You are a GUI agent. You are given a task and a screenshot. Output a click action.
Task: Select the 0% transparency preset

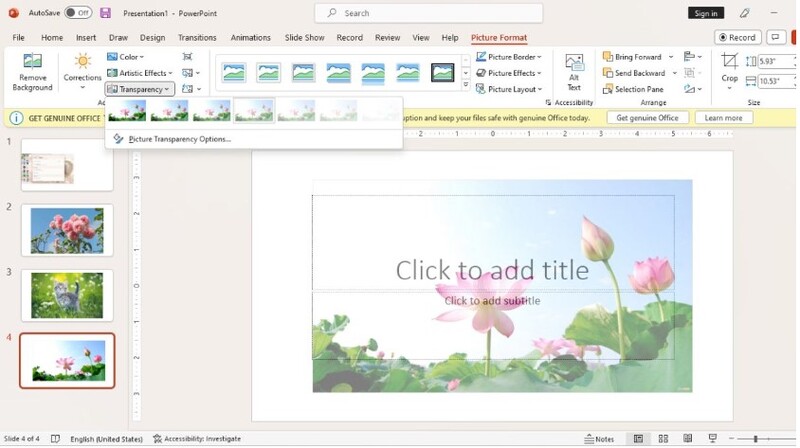127,111
